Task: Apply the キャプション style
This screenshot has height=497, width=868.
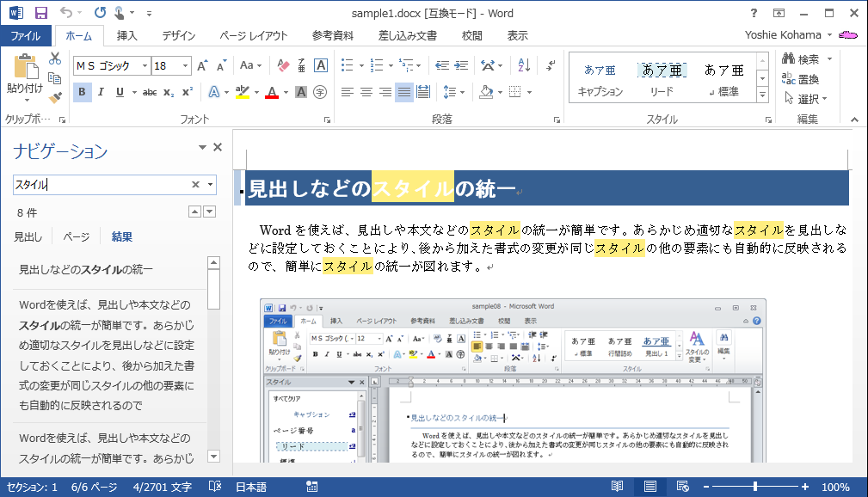Action: [x=600, y=78]
